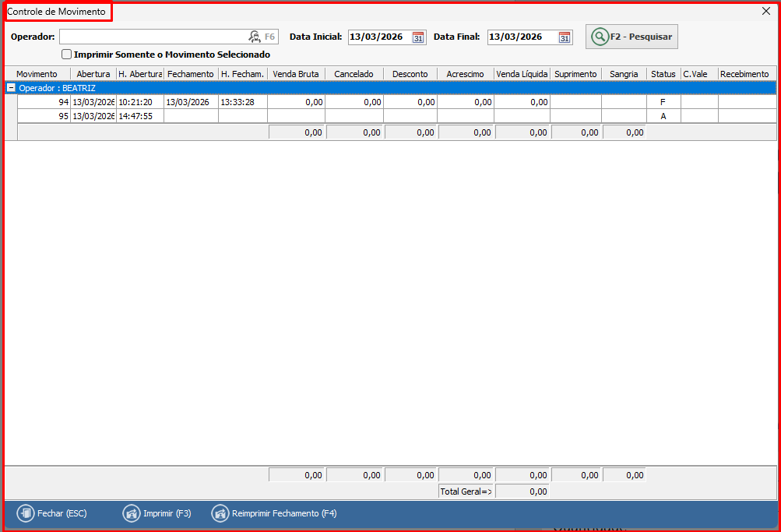
Task: Click the Venda Bruta column header
Action: tap(296, 74)
